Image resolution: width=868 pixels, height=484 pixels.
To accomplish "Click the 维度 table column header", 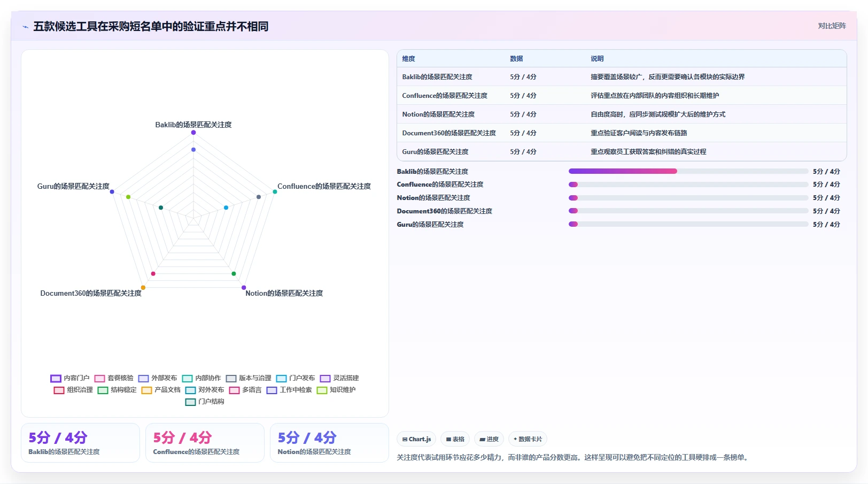I will 408,59.
